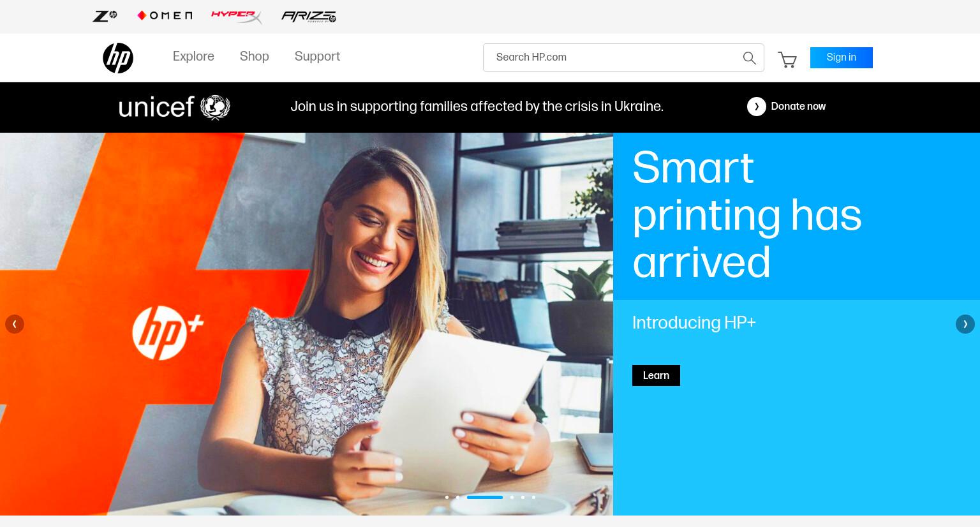
Task: Go to the HP home logo
Action: [118, 58]
